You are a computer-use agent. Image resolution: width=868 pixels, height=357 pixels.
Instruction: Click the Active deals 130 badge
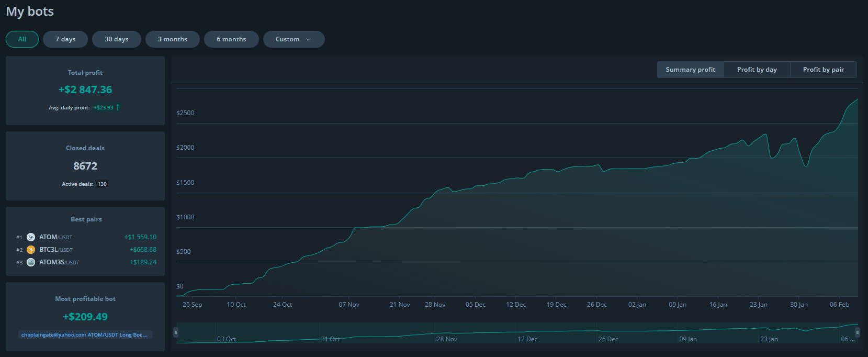(x=102, y=184)
